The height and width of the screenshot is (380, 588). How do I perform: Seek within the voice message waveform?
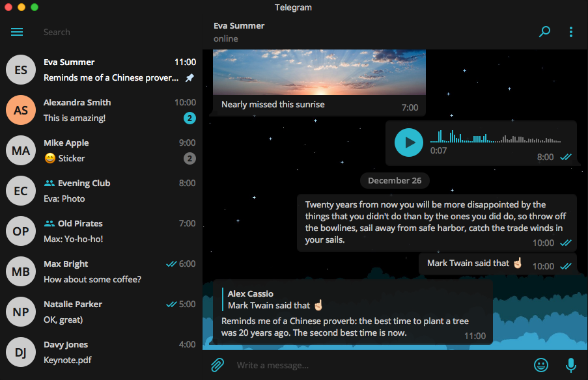point(496,137)
